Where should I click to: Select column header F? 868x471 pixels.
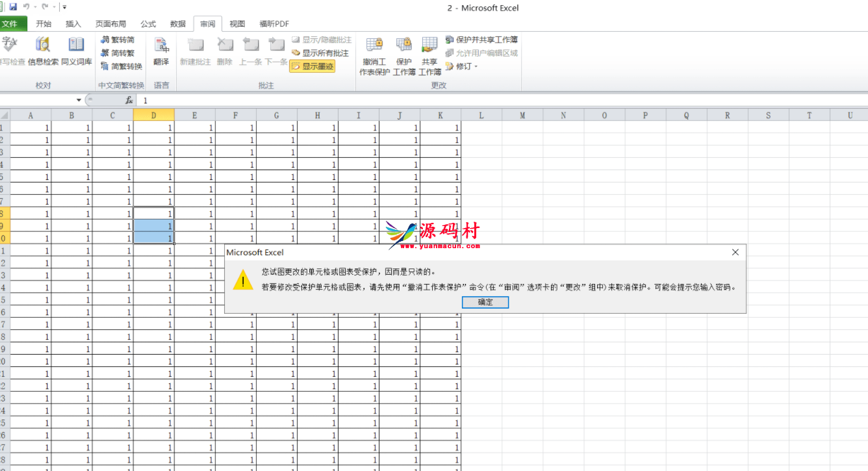(235, 116)
